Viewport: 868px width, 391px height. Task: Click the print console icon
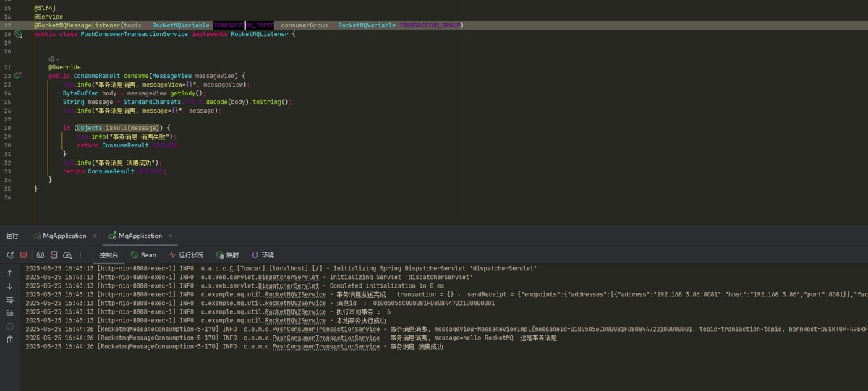9,326
